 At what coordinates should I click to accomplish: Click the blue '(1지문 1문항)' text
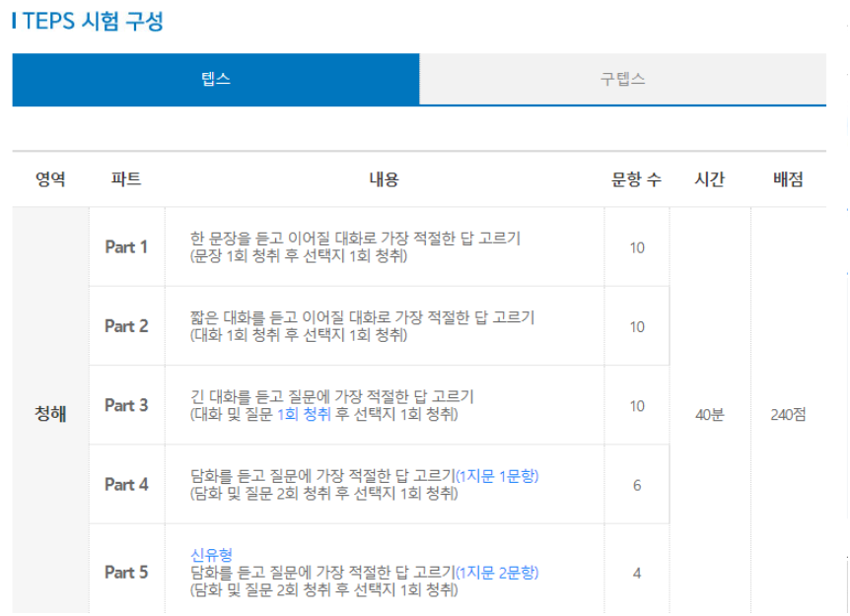click(x=497, y=476)
